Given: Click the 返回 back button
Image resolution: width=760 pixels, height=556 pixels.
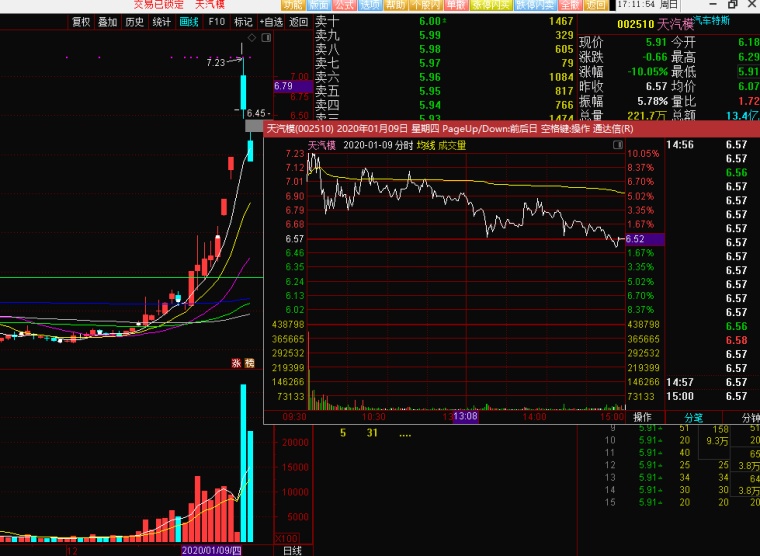Looking at the screenshot, I should (x=298, y=22).
